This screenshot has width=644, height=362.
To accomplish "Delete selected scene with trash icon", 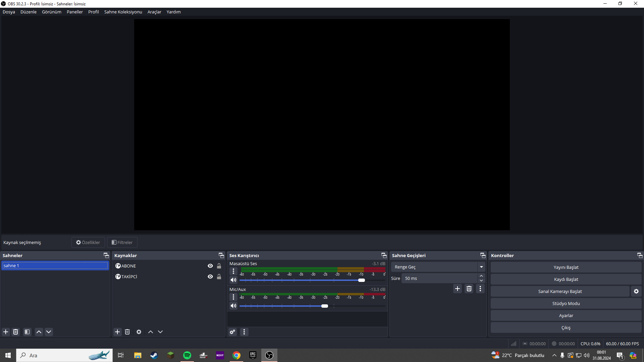I will 15,332.
